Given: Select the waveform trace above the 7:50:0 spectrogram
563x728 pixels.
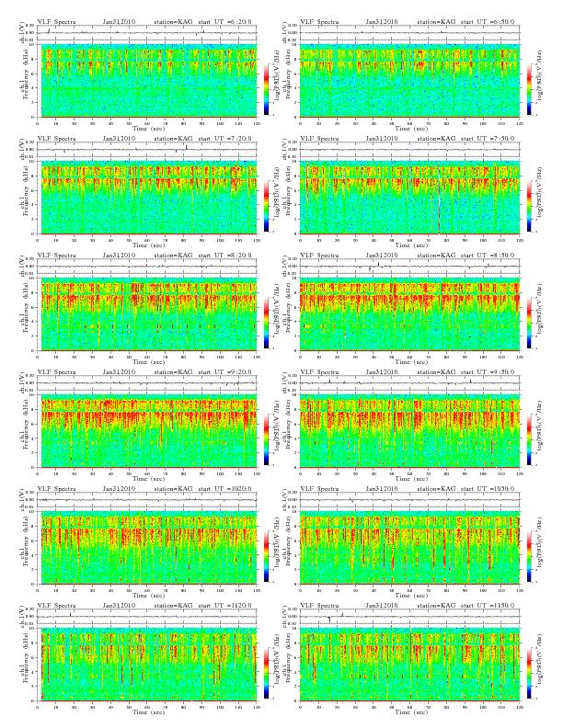Looking at the screenshot, I should coord(409,150).
